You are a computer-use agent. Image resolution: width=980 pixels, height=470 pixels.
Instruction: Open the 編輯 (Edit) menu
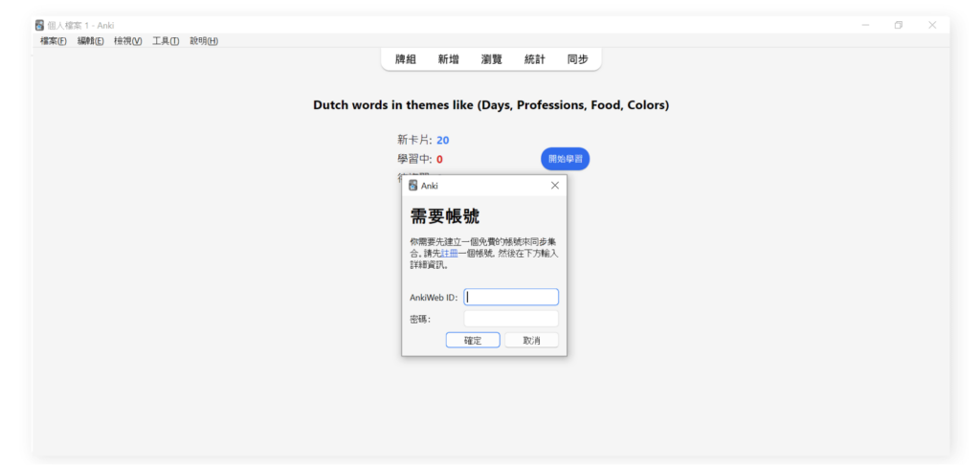(90, 41)
